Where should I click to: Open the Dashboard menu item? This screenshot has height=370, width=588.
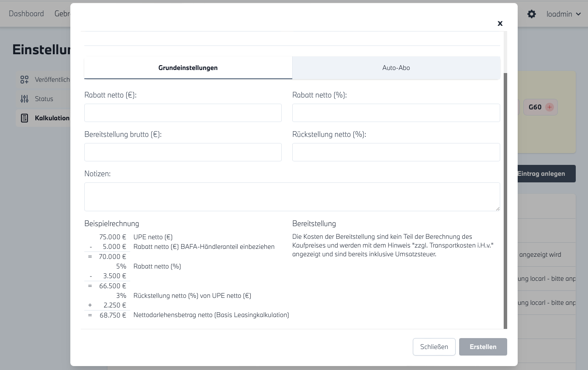pos(26,14)
